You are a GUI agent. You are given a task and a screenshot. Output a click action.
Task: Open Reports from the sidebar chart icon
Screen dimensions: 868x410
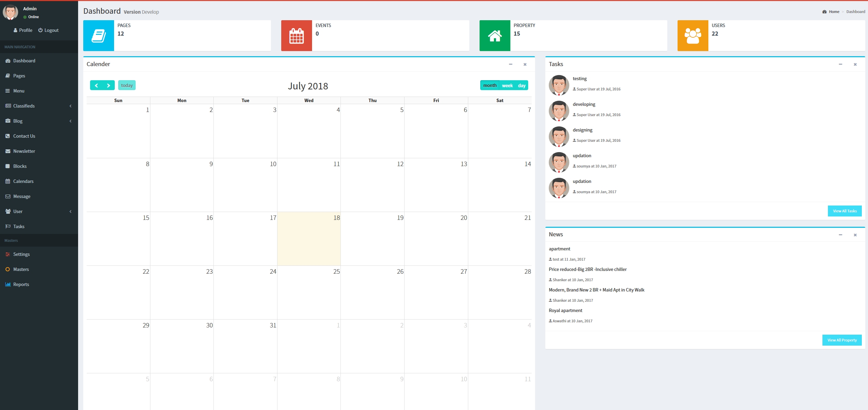[8, 284]
